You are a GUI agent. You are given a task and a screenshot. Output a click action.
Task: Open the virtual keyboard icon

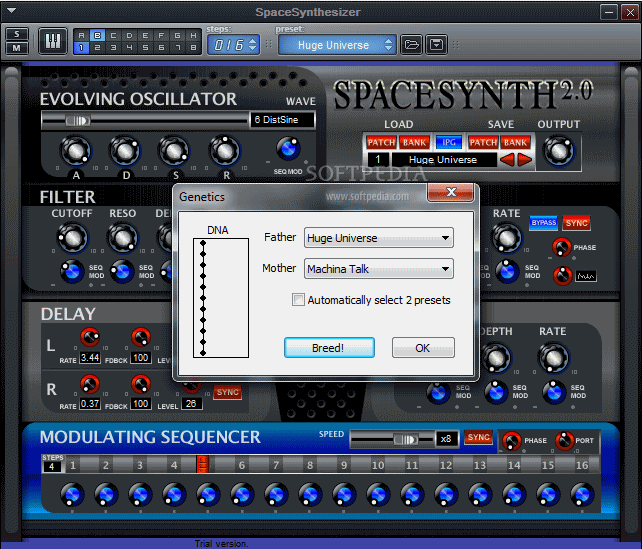(x=53, y=41)
